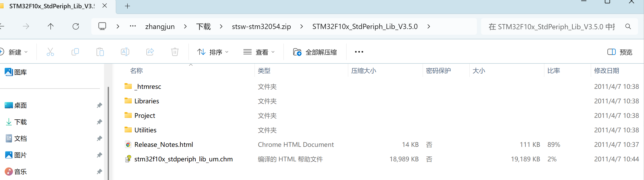
Task: Sort by the Ratio column header
Action: [554, 71]
